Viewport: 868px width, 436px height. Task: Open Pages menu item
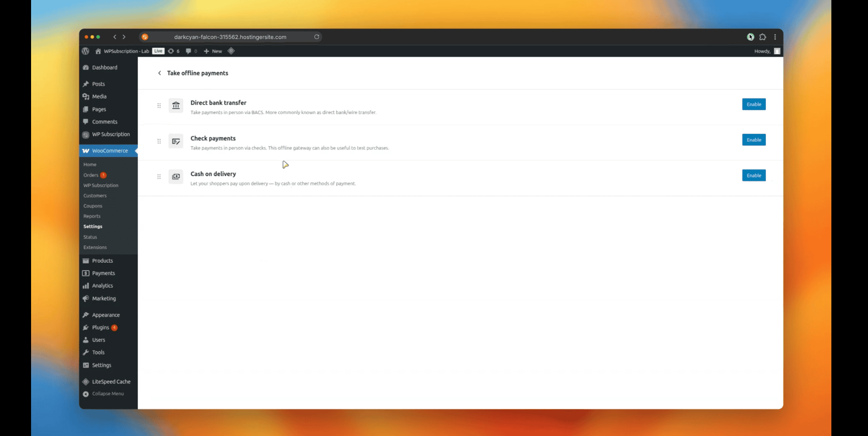tap(108, 109)
